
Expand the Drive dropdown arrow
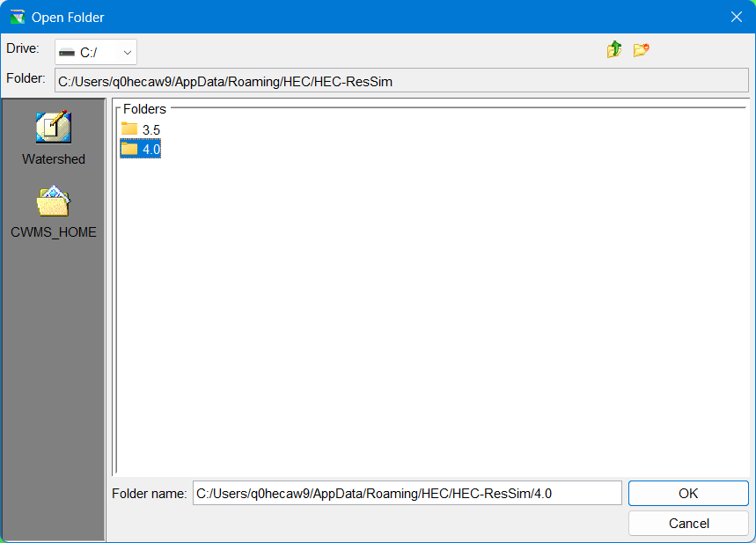(128, 53)
